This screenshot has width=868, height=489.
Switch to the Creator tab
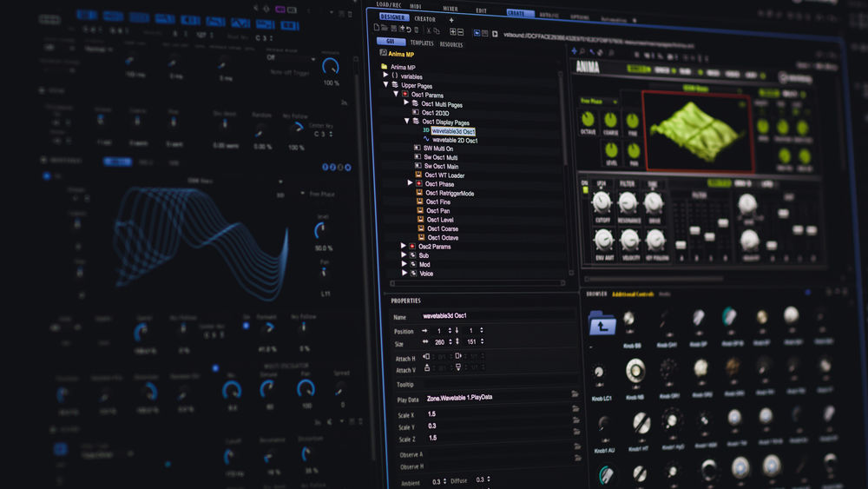pos(425,19)
